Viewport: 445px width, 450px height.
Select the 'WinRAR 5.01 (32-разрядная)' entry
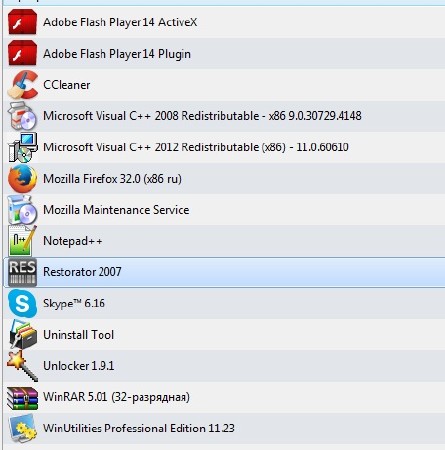pos(116,397)
